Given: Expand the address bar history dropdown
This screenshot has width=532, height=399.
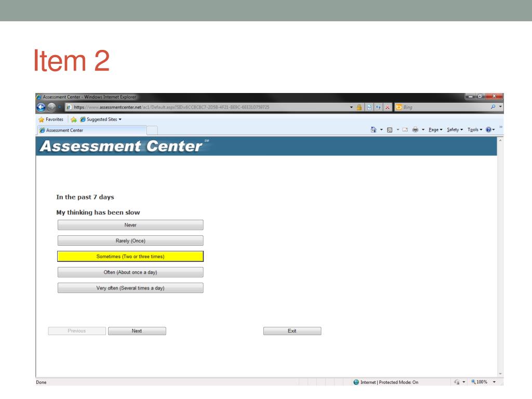Looking at the screenshot, I should (351, 107).
